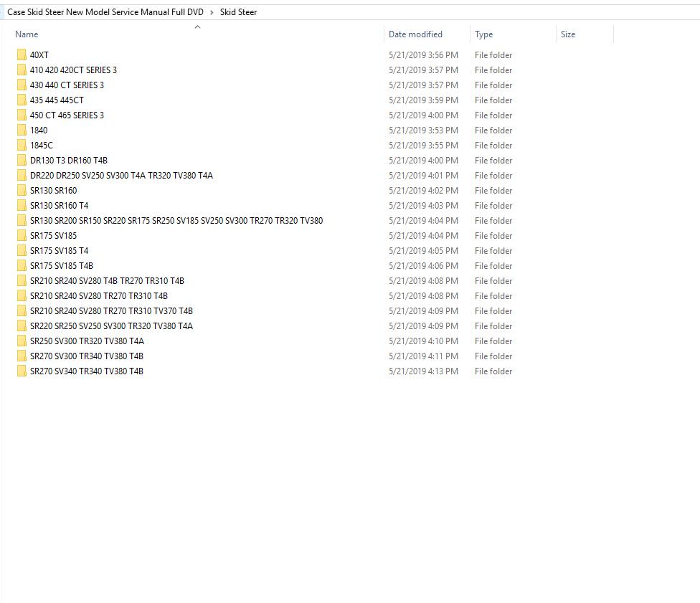Select the SR175 SV185 T4 folder name
Viewport: 700px width, 603px height.
tap(60, 250)
